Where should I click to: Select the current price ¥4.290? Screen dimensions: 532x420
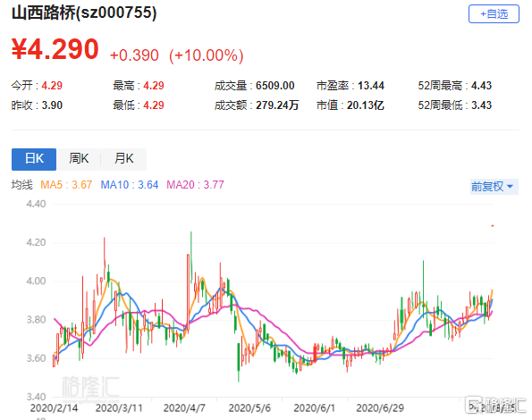point(55,49)
